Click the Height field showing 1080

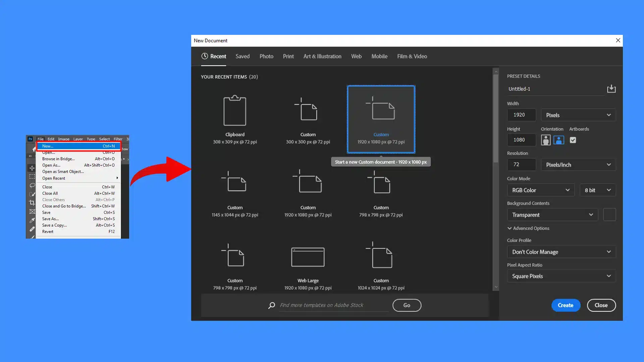[521, 140]
